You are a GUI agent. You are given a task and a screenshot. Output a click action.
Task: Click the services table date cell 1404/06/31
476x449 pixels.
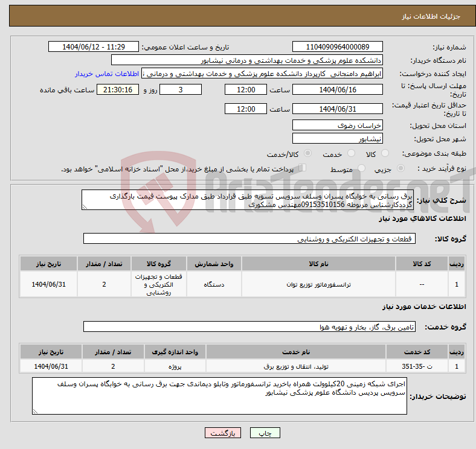coord(51,366)
